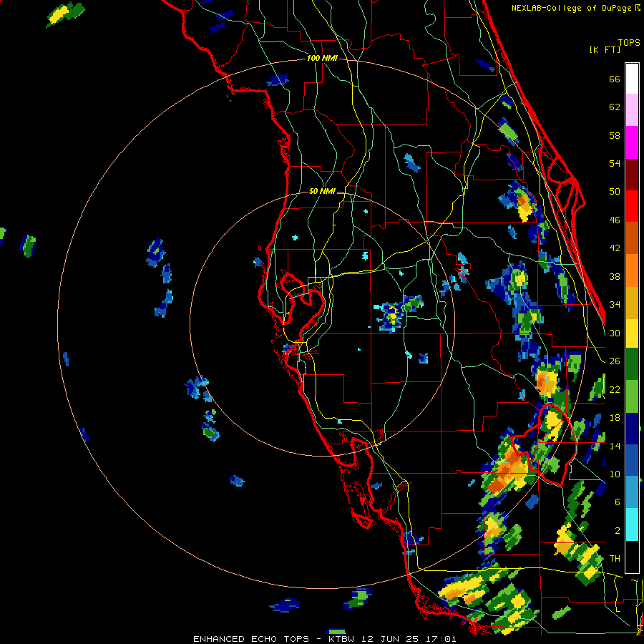This screenshot has width=644, height=644.
Task: Click the cyan legend swatch near 2
Action: click(632, 525)
